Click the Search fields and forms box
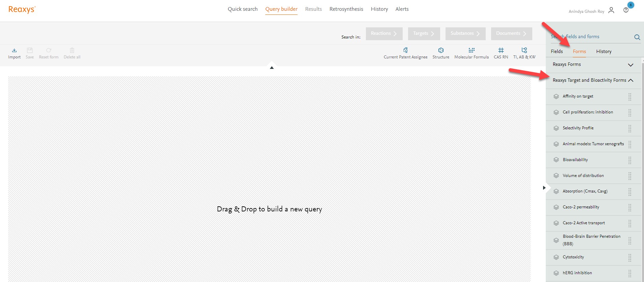 coord(591,37)
